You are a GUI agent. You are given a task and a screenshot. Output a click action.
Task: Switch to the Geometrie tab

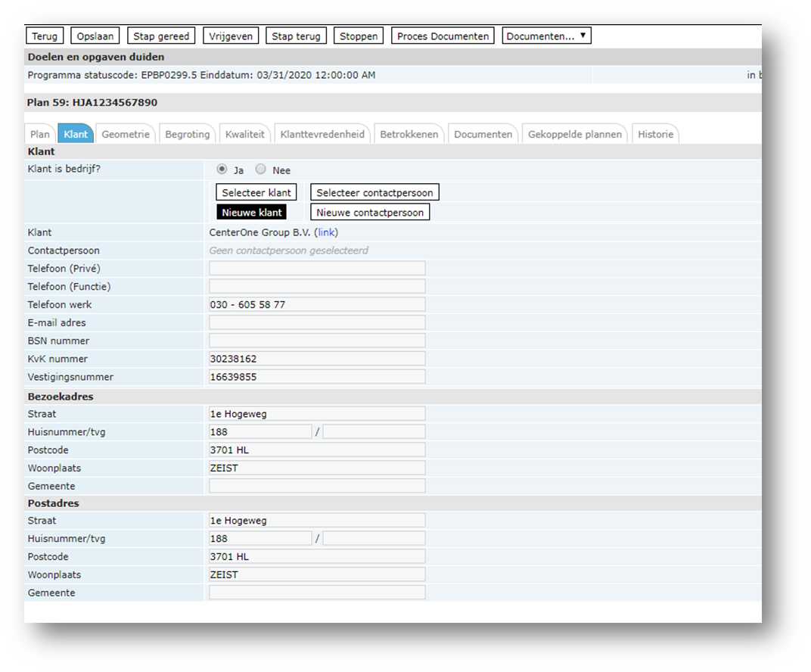126,134
